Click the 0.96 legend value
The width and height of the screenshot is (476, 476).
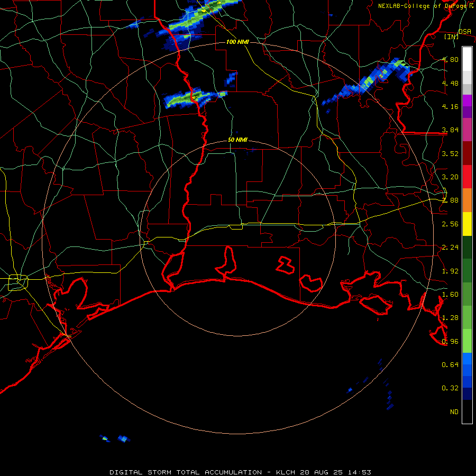pyautogui.click(x=450, y=342)
